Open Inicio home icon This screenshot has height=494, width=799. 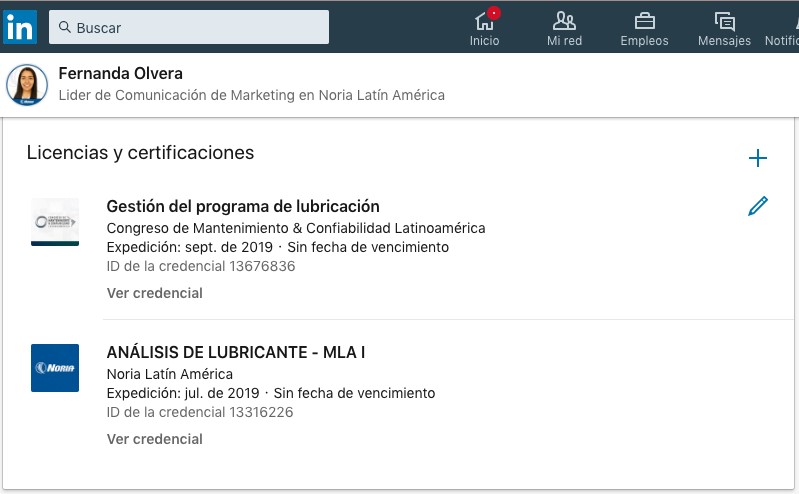(x=484, y=21)
